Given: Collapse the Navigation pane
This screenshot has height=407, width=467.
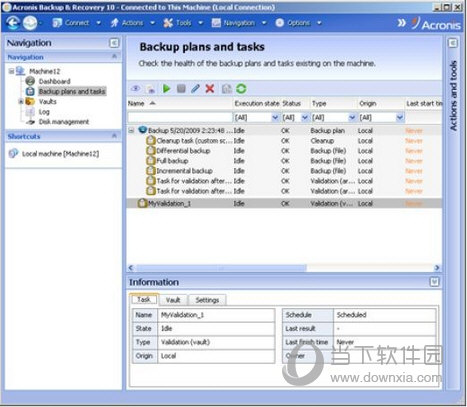Looking at the screenshot, I should coord(114,43).
